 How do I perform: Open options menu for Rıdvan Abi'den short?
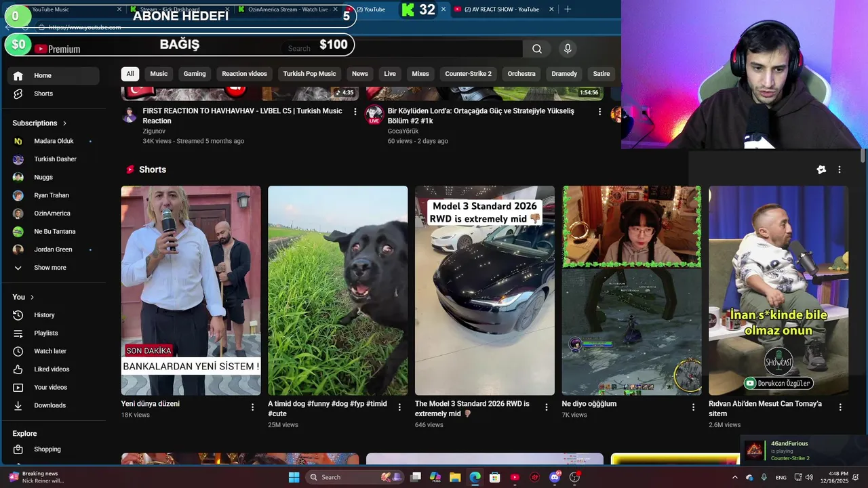(x=840, y=407)
